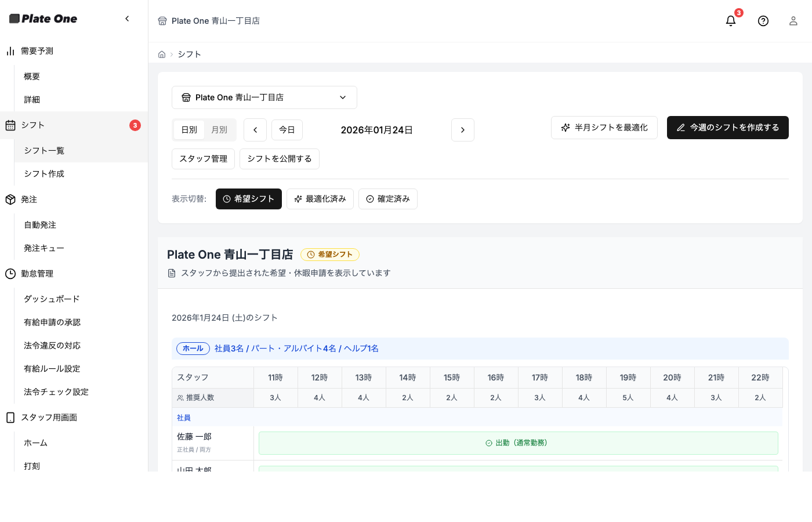
Task: Show 最適化済み display mode
Action: tap(320, 199)
